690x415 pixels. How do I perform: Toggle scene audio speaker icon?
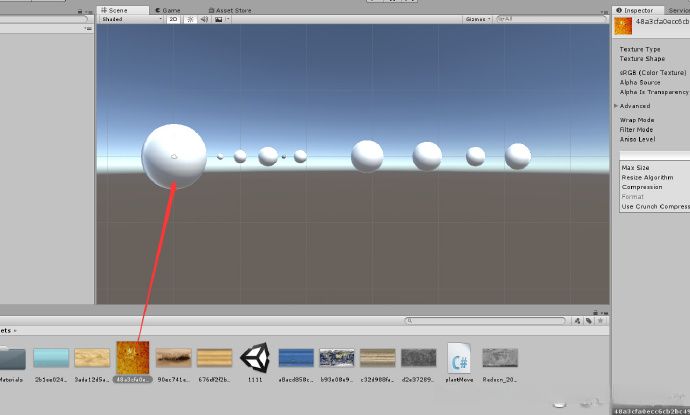(x=204, y=19)
